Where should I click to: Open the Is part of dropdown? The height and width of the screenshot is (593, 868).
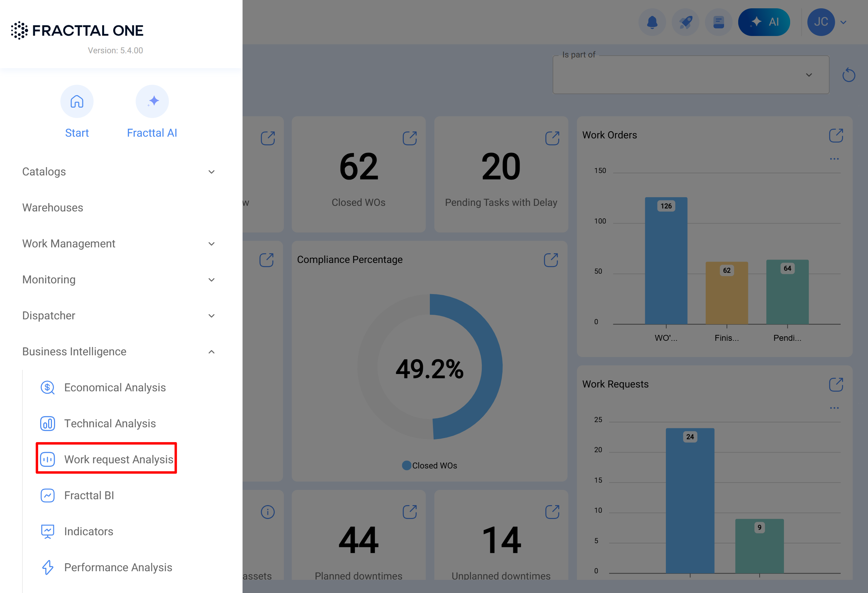[x=690, y=75]
